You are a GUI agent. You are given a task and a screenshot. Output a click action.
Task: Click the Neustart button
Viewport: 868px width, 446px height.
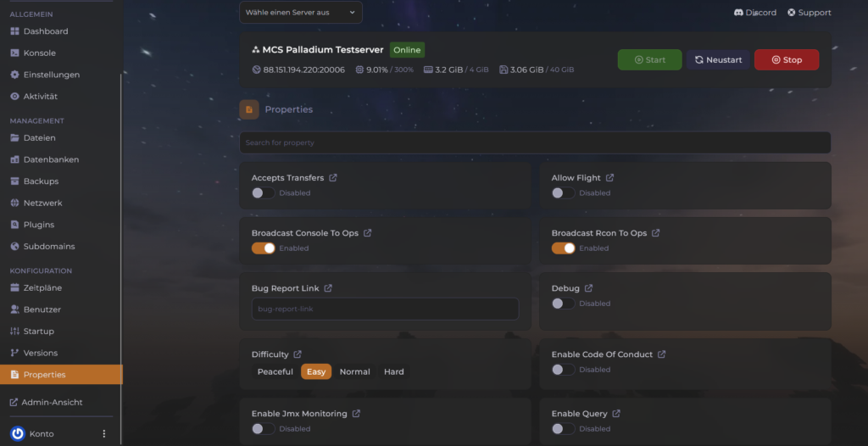pos(718,60)
